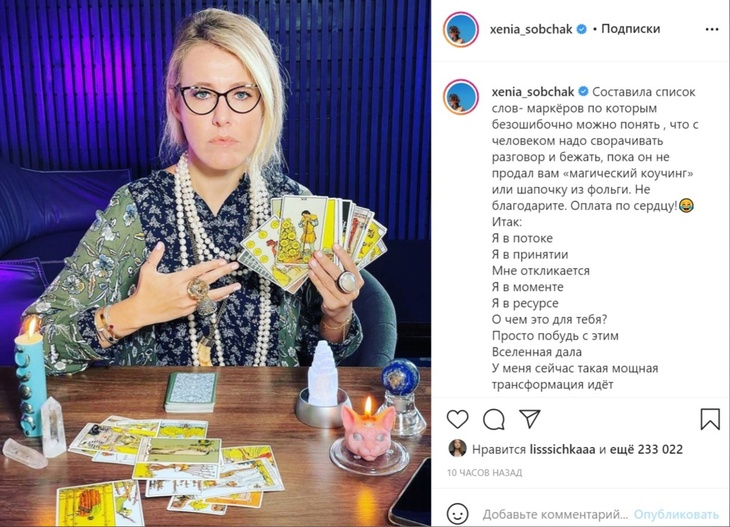This screenshot has width=730, height=527.
Task: Open the caption profile avatar of xenia_sobchak
Action: (461, 97)
